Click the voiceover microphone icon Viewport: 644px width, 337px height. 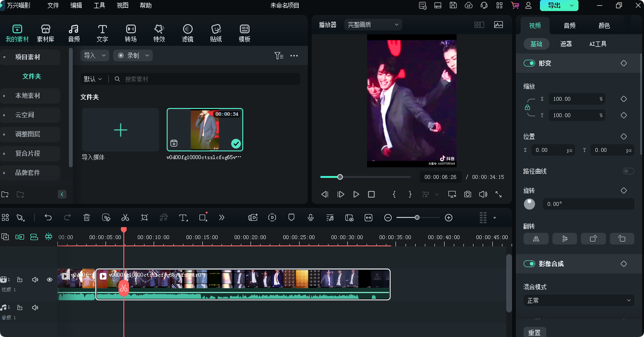pos(311,218)
